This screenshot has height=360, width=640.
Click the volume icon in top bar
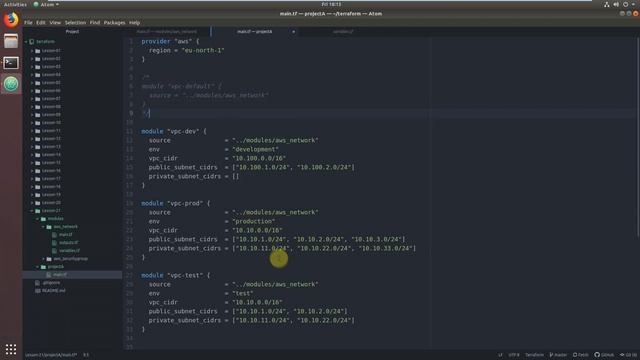coord(616,4)
